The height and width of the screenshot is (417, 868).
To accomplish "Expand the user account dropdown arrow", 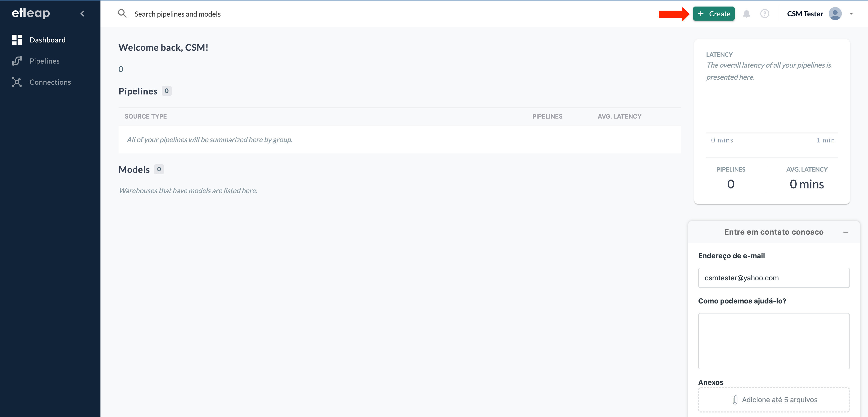I will (851, 14).
